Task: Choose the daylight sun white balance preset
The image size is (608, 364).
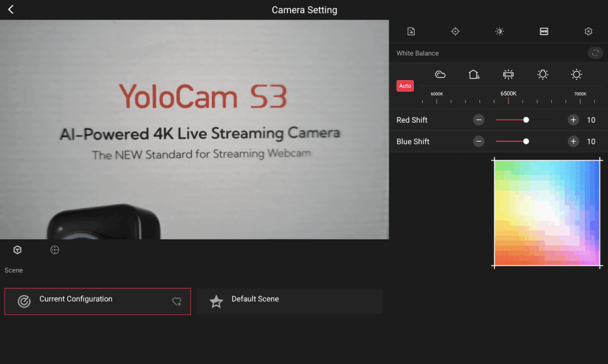Action: point(577,74)
